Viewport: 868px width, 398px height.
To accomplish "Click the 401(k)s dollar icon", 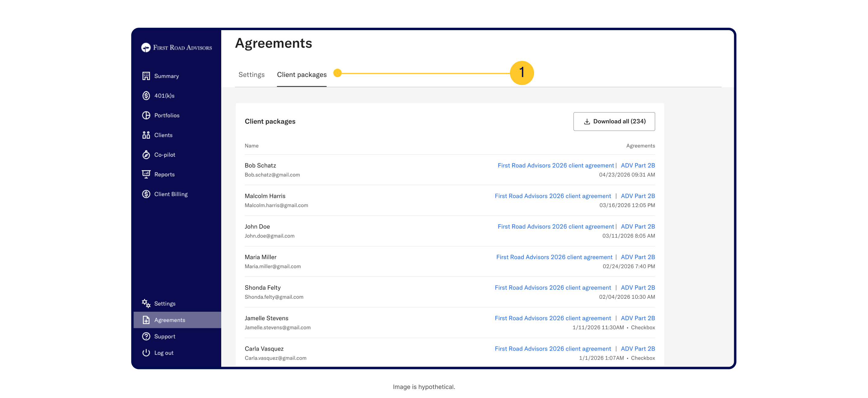I will click(146, 96).
